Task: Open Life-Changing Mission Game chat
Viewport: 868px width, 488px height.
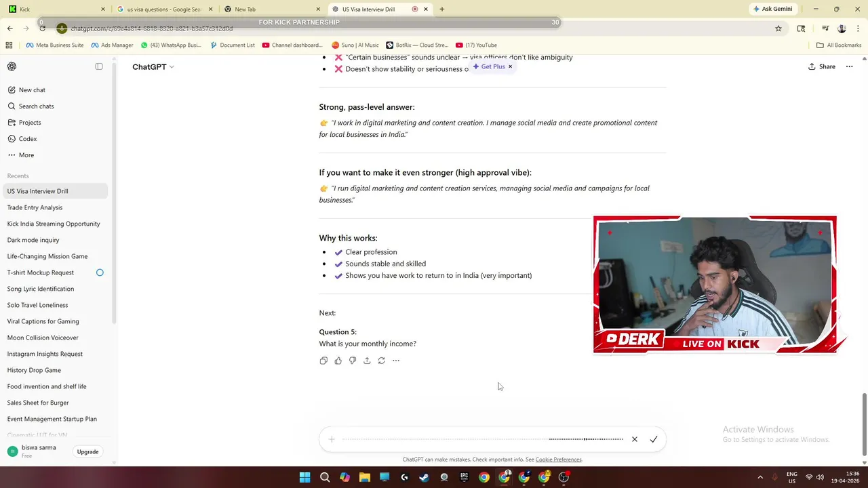Action: [55, 256]
